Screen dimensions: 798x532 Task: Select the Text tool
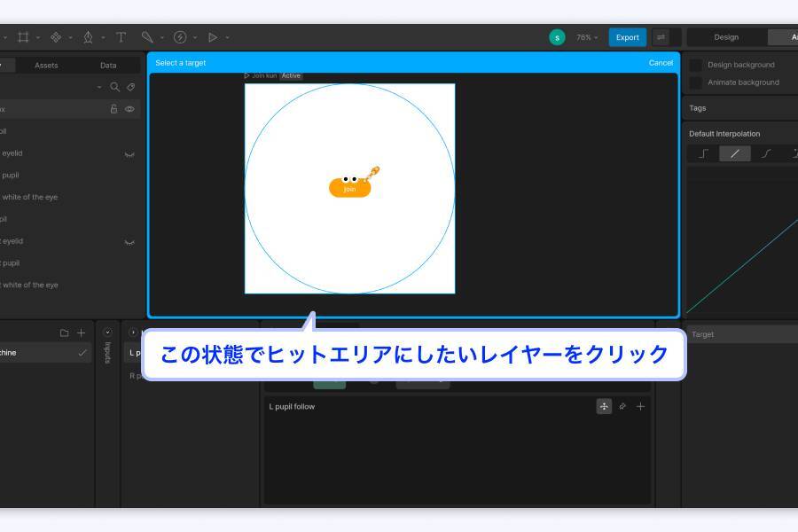tap(121, 37)
